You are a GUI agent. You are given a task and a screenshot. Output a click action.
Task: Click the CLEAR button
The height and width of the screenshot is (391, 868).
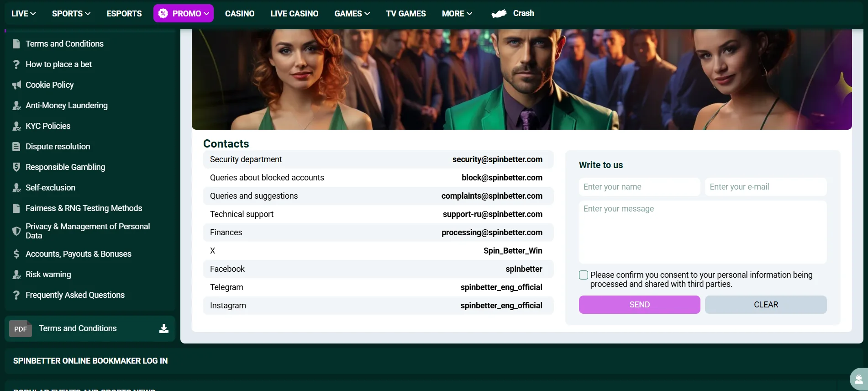point(766,305)
